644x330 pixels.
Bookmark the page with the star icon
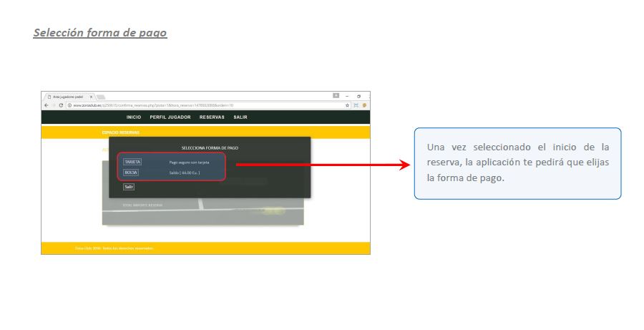coord(347,106)
